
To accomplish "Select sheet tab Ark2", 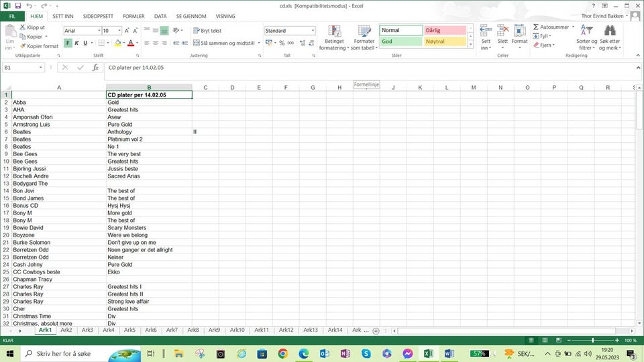I will (x=66, y=330).
